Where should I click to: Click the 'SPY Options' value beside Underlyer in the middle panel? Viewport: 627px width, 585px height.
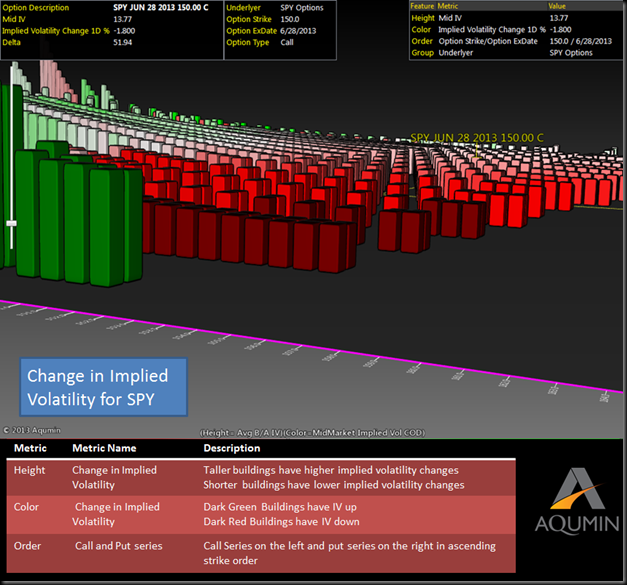pyautogui.click(x=302, y=8)
